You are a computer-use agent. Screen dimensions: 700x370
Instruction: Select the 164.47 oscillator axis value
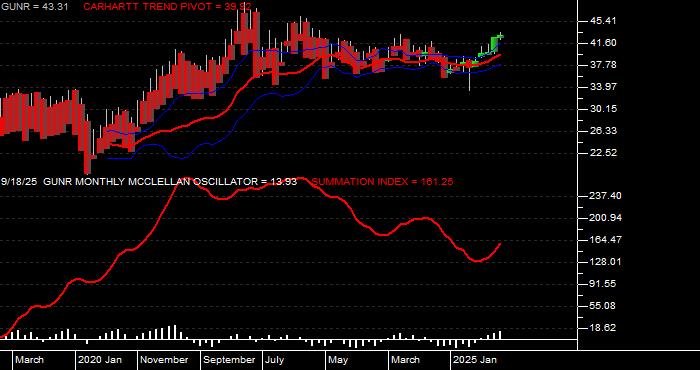coord(605,240)
